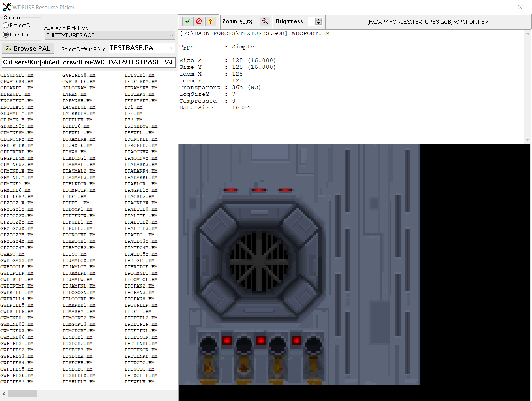This screenshot has width=532, height=401.
Task: Click the left arrow of horizontal scrollbar
Action: [x=4, y=393]
